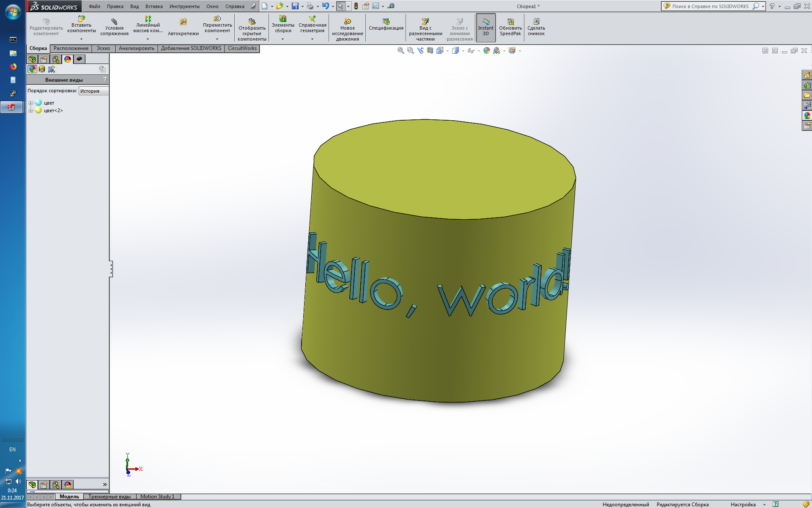Switch to the Анализировать tab
This screenshot has width=812, height=508.
click(136, 48)
